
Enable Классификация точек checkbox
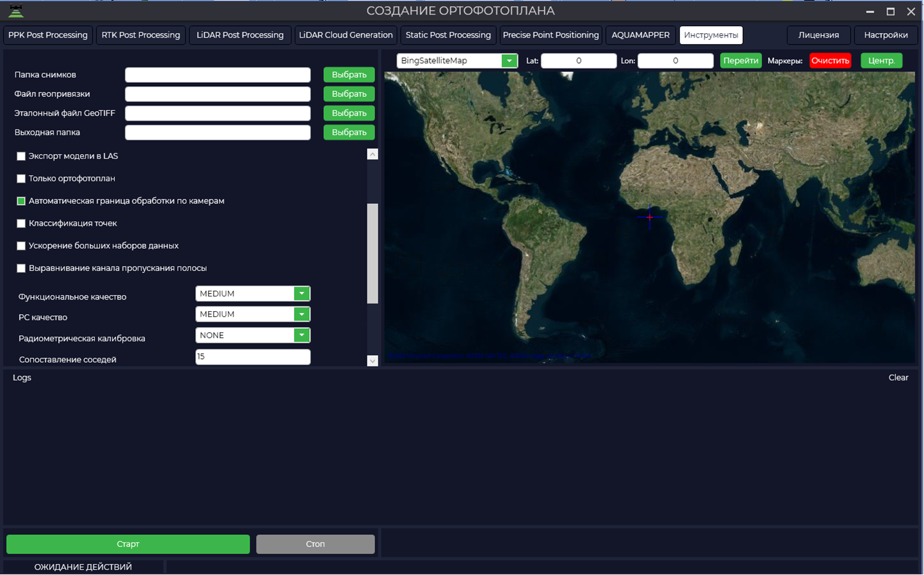(x=21, y=223)
